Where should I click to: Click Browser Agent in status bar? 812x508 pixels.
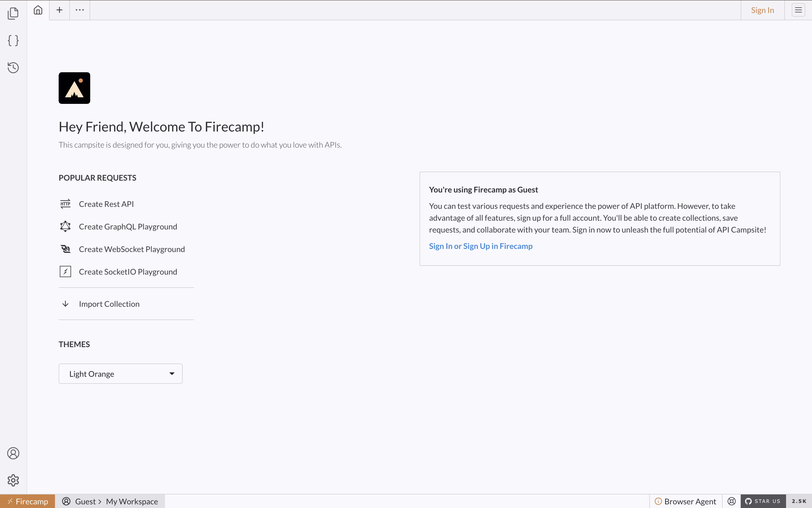pos(690,501)
